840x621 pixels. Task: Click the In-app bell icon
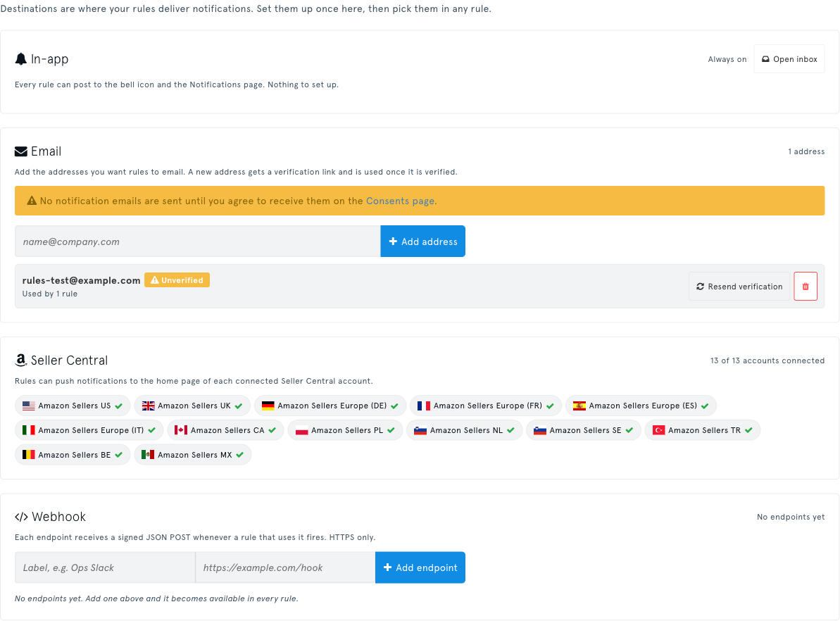[21, 59]
